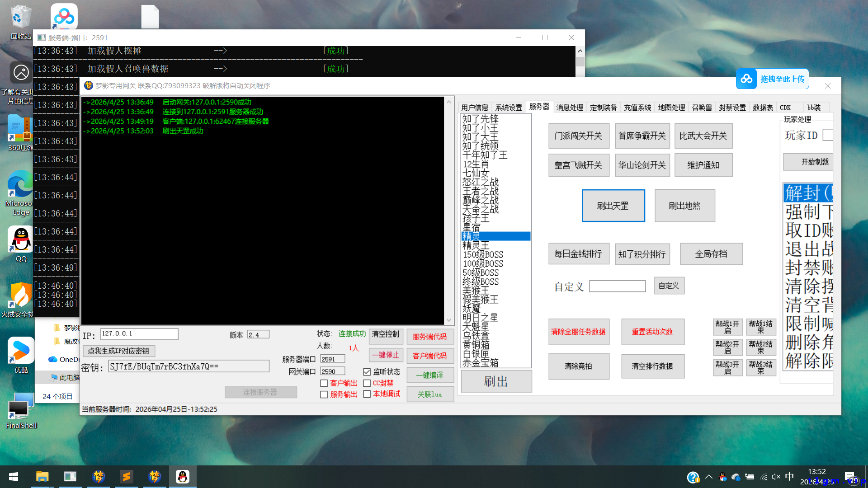Screen dimensions: 868x488
Task: Click the Baidu Netdisk cloud upload icon
Action: pyautogui.click(x=746, y=79)
